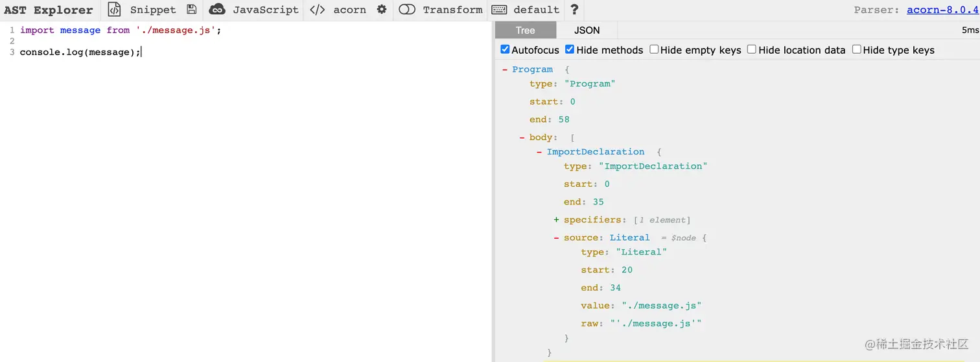Disable the Autofocus checkbox
This screenshot has height=362, width=980.
[506, 49]
